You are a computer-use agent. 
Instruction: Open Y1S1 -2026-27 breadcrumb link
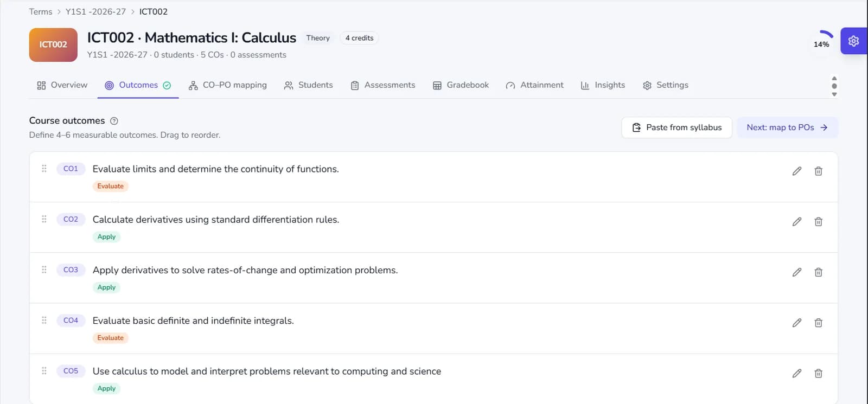95,12
